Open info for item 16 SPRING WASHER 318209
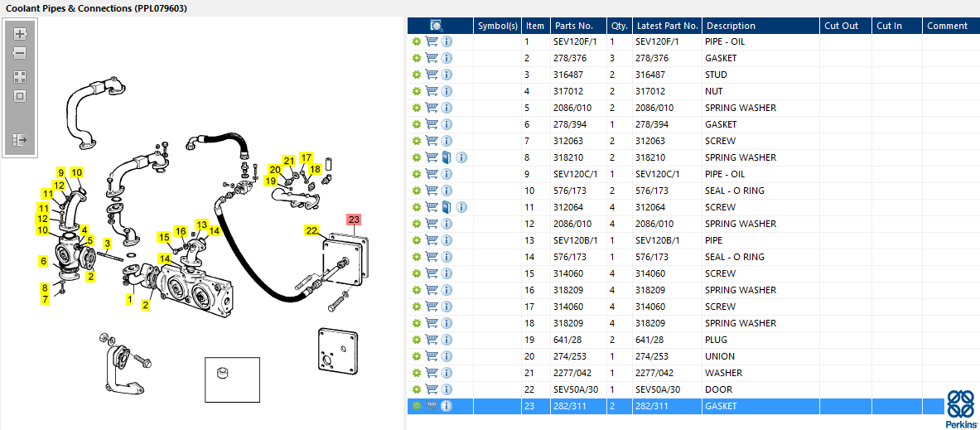Viewport: 980px width, 430px height. pyautogui.click(x=447, y=290)
